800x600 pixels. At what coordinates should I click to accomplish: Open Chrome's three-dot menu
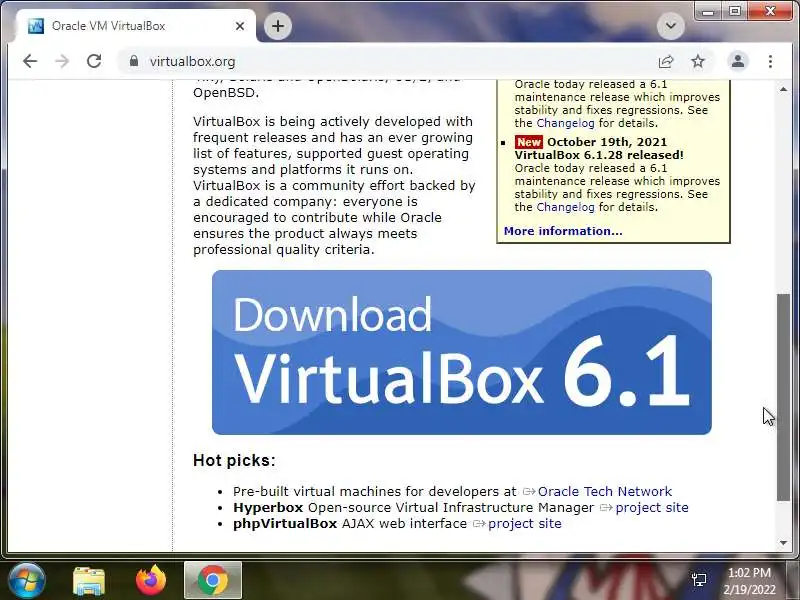click(770, 62)
